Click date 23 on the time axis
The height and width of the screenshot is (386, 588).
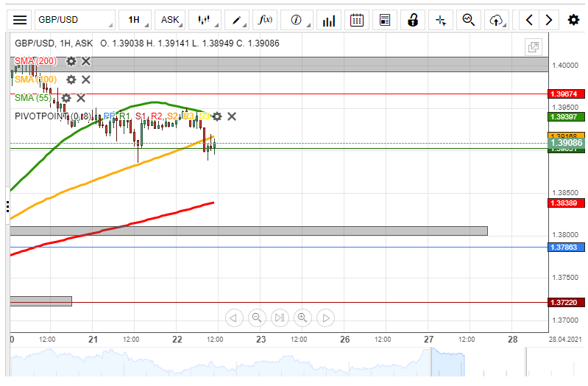[261, 340]
